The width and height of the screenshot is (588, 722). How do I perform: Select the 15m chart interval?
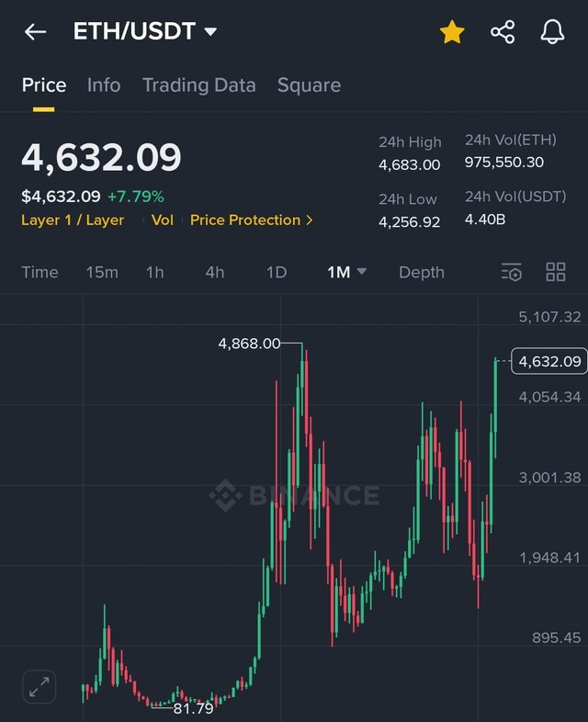pyautogui.click(x=102, y=272)
